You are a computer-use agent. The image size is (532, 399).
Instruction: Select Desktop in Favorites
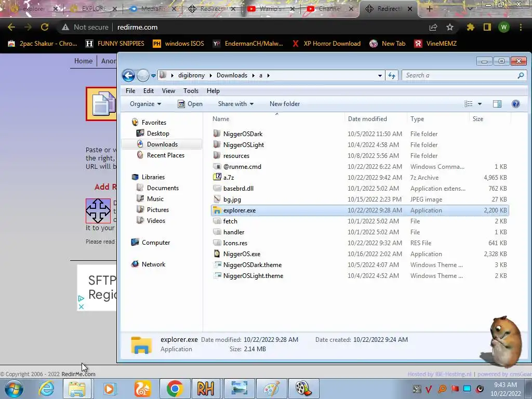[158, 134]
